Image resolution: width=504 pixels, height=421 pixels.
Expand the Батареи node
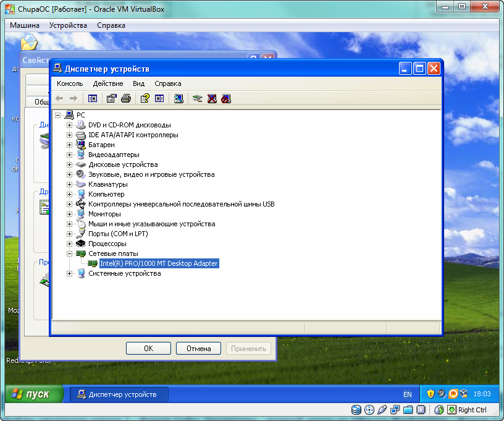click(x=69, y=145)
